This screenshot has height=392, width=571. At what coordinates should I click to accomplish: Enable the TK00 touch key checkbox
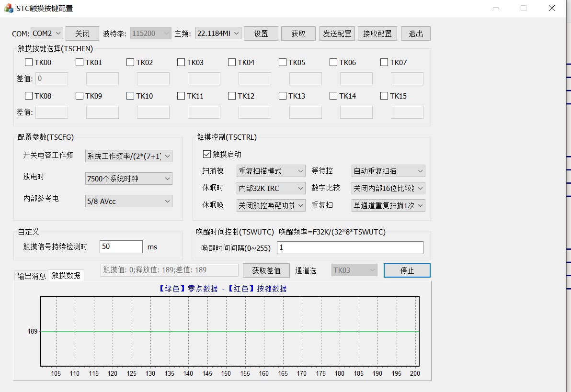28,62
